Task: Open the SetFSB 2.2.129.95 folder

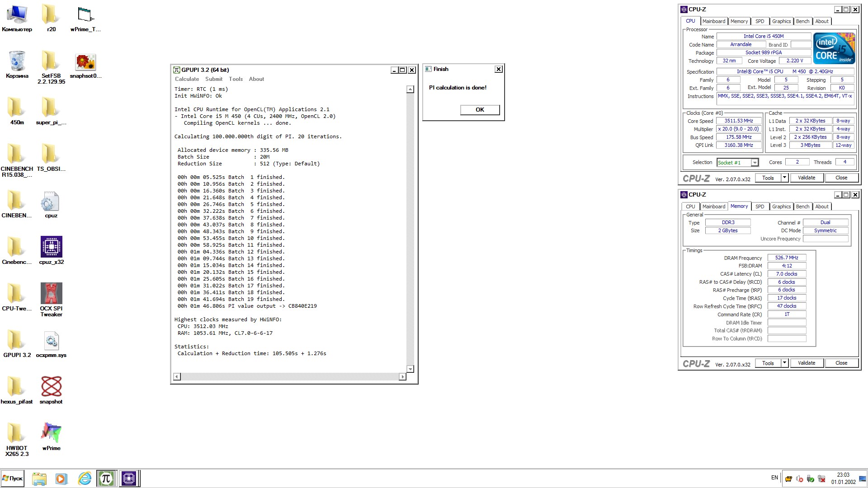Action: (x=51, y=68)
